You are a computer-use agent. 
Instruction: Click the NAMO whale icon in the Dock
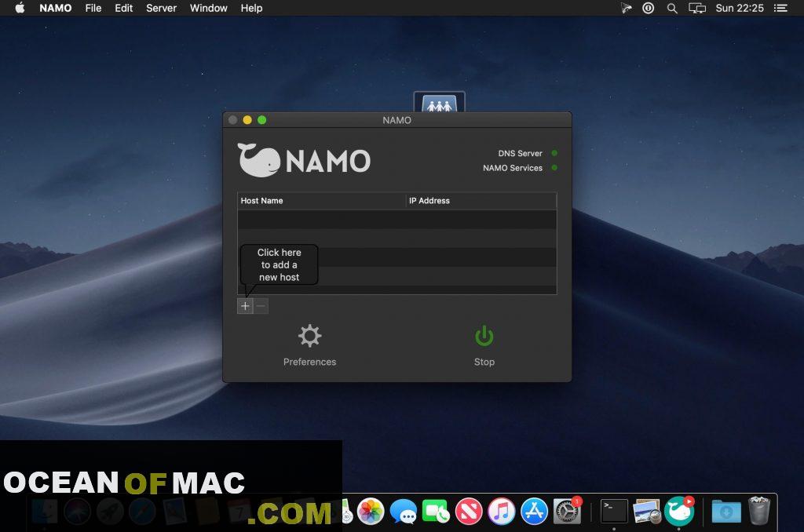point(679,512)
